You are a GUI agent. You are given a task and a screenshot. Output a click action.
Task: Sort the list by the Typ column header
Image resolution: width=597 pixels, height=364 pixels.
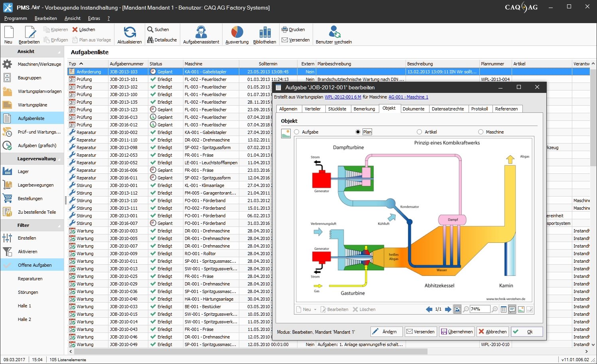[88, 64]
